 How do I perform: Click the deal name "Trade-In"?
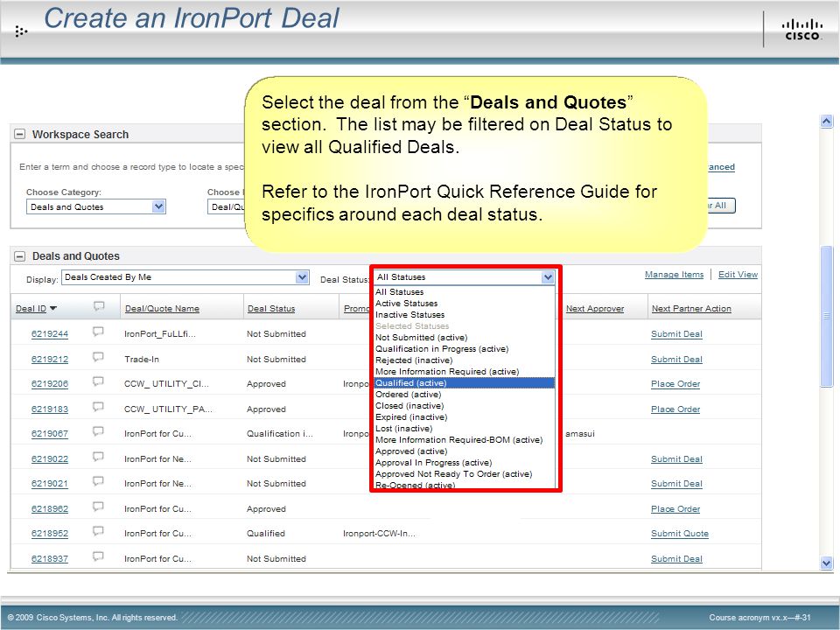tap(142, 359)
